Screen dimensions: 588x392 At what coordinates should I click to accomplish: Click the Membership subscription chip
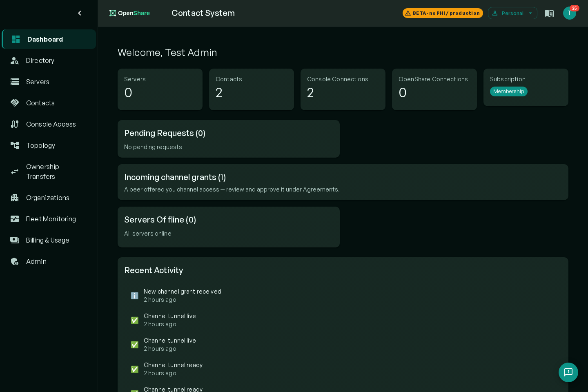[x=509, y=91]
